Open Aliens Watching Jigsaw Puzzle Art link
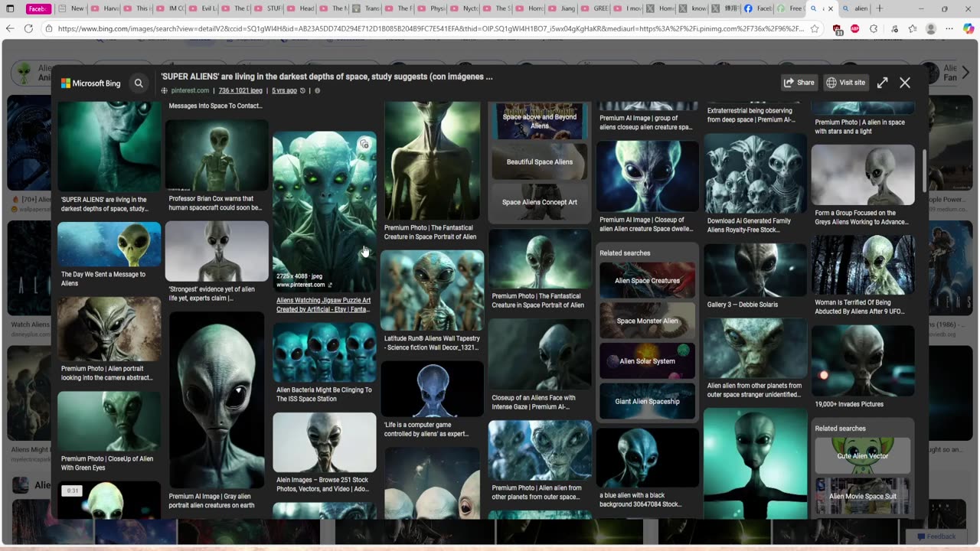Viewport: 980px width, 551px height. pyautogui.click(x=323, y=305)
